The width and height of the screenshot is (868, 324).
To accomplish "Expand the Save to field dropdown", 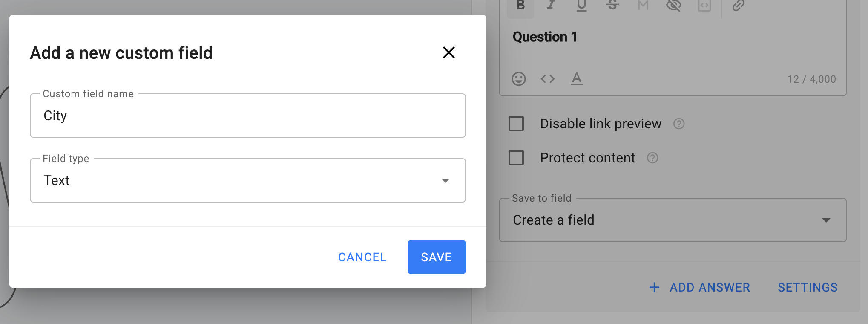I will pyautogui.click(x=673, y=220).
